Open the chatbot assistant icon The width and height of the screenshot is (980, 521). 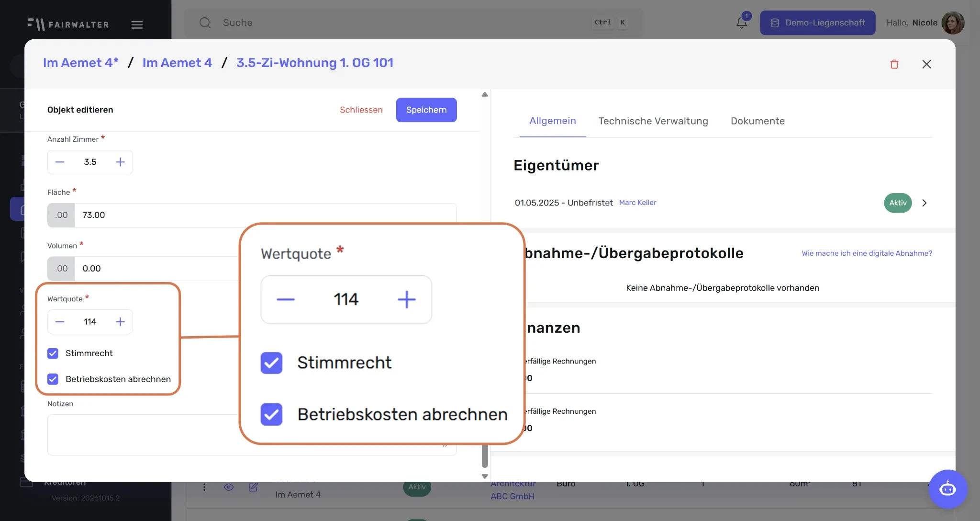(947, 489)
